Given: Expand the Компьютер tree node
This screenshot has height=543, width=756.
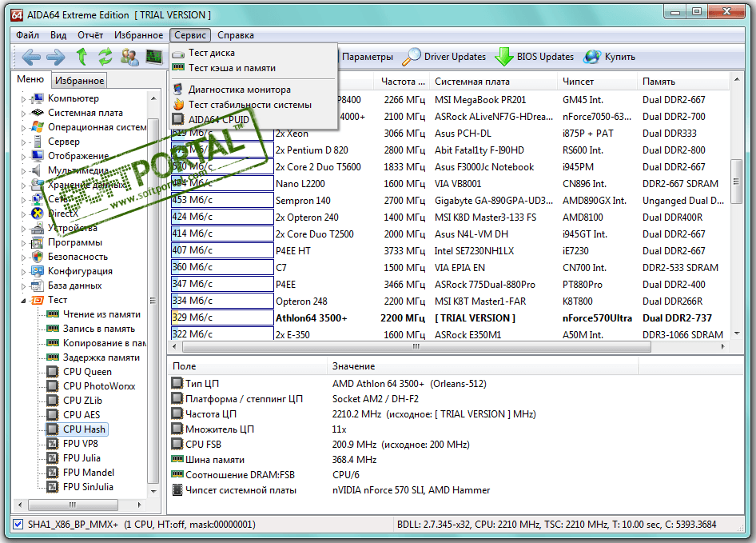Looking at the screenshot, I should click(23, 99).
